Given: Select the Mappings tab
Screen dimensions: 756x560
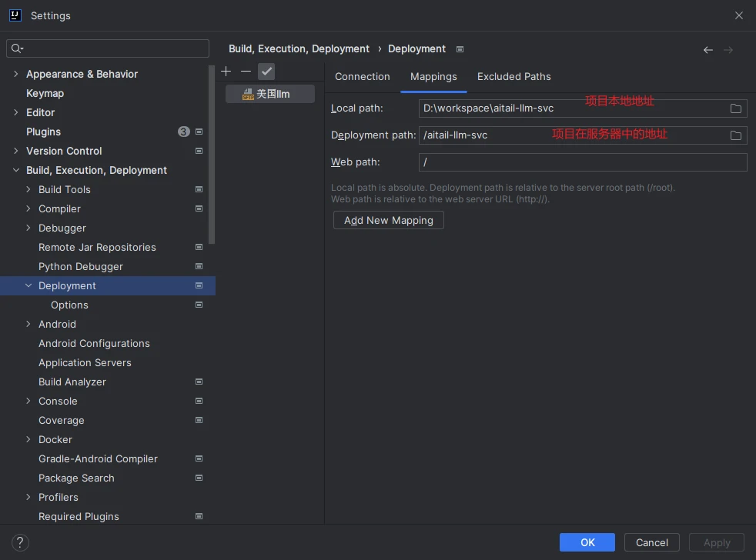Looking at the screenshot, I should tap(433, 77).
